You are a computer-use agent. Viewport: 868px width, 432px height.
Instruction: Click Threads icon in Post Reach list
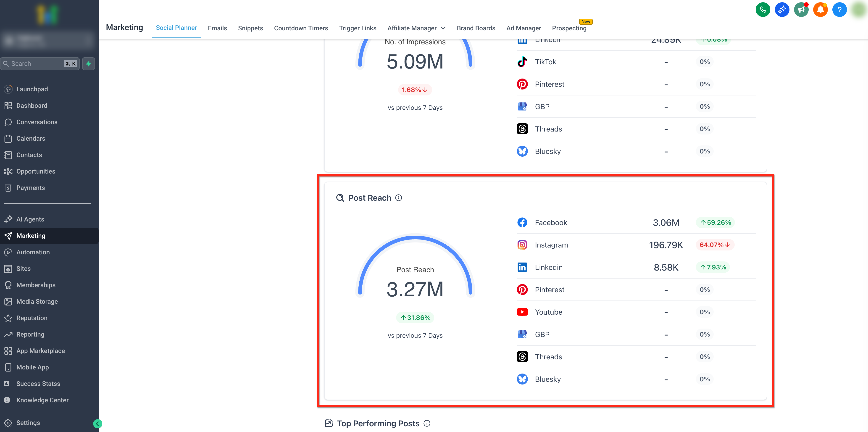tap(522, 357)
